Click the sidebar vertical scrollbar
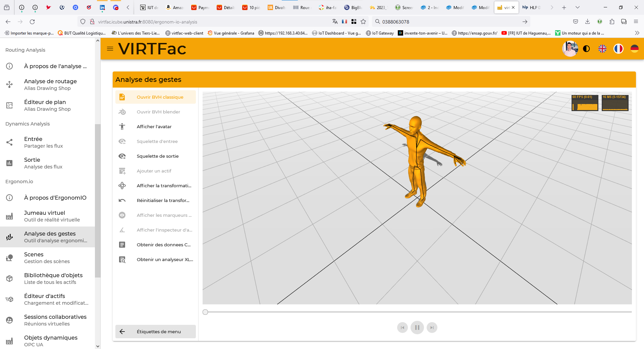The image size is (644, 349). pyautogui.click(x=98, y=201)
